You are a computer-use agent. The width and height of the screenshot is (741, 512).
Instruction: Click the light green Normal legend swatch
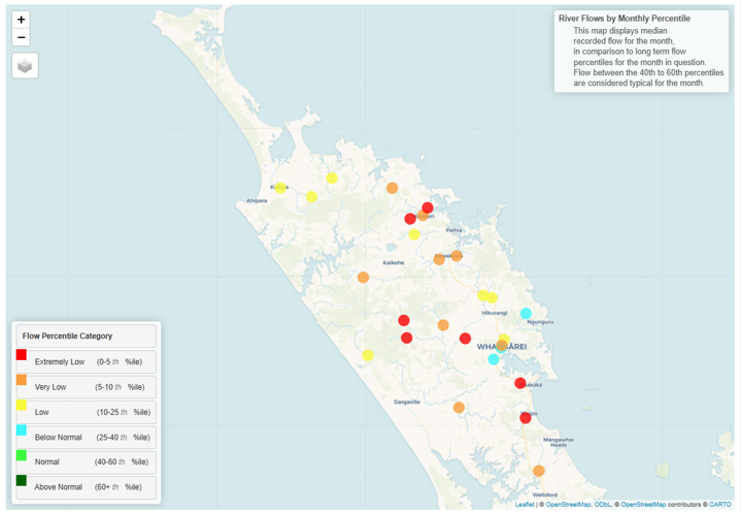coord(21,455)
